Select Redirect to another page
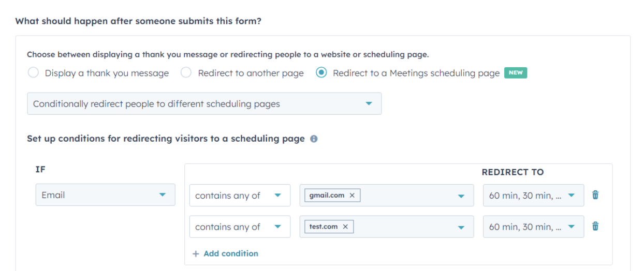 (x=186, y=73)
